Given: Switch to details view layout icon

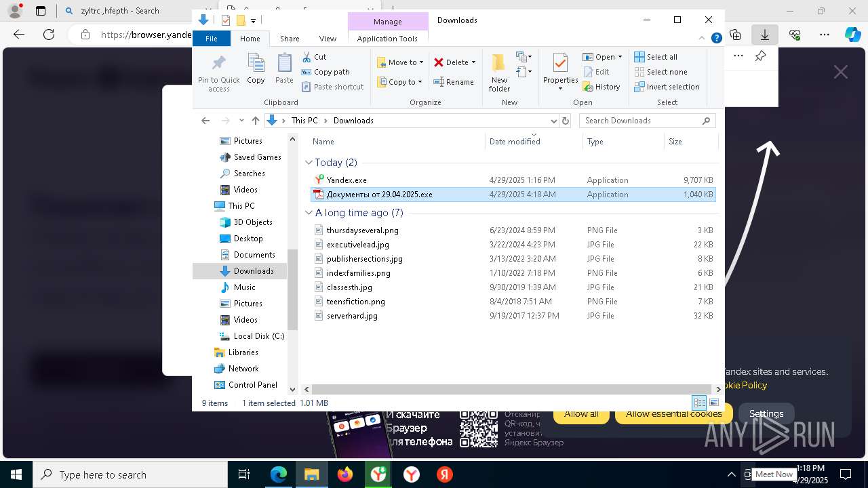Looking at the screenshot, I should click(x=698, y=403).
